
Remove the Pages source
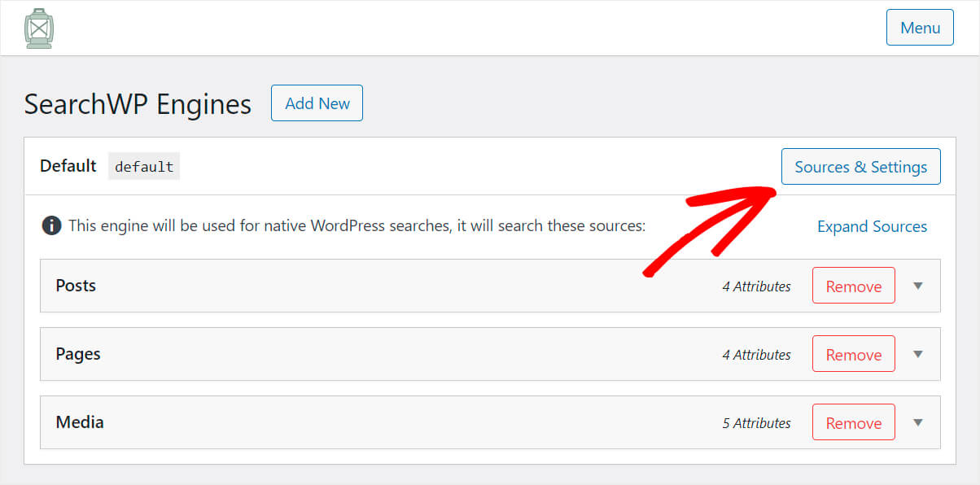click(x=853, y=354)
